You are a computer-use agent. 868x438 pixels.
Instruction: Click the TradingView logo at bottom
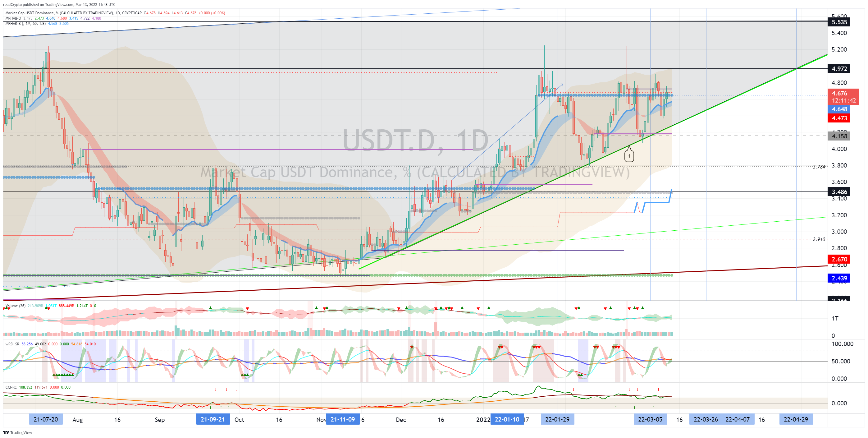[x=17, y=432]
